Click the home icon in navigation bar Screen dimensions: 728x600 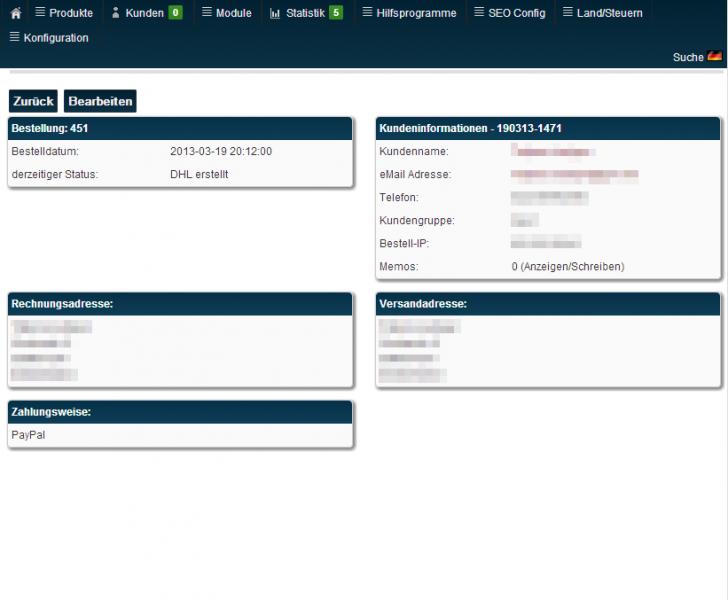[x=15, y=13]
